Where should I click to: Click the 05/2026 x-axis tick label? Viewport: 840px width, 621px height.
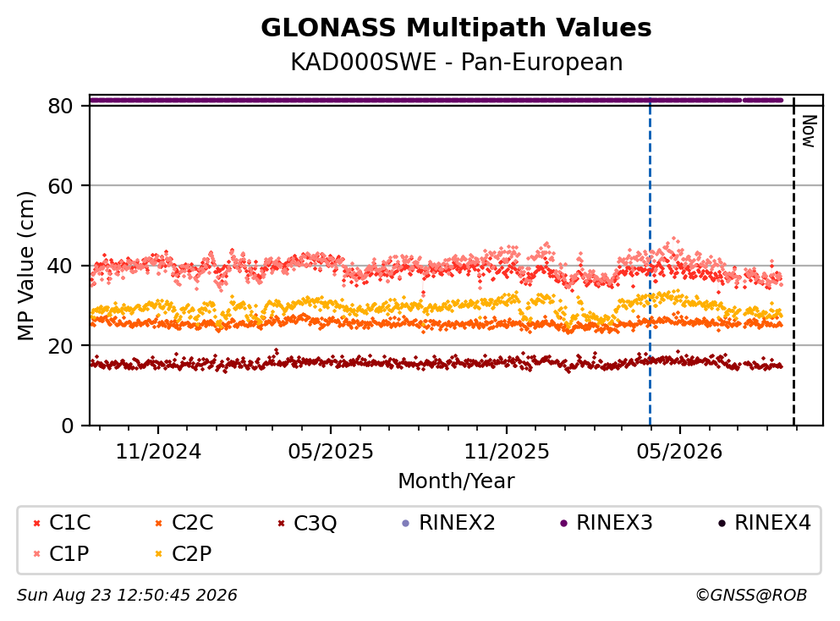pyautogui.click(x=679, y=452)
